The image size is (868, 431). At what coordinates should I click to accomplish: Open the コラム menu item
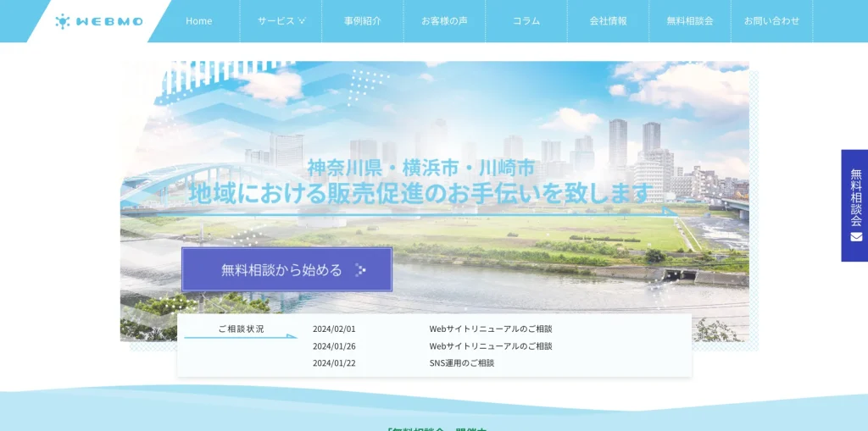pos(526,21)
